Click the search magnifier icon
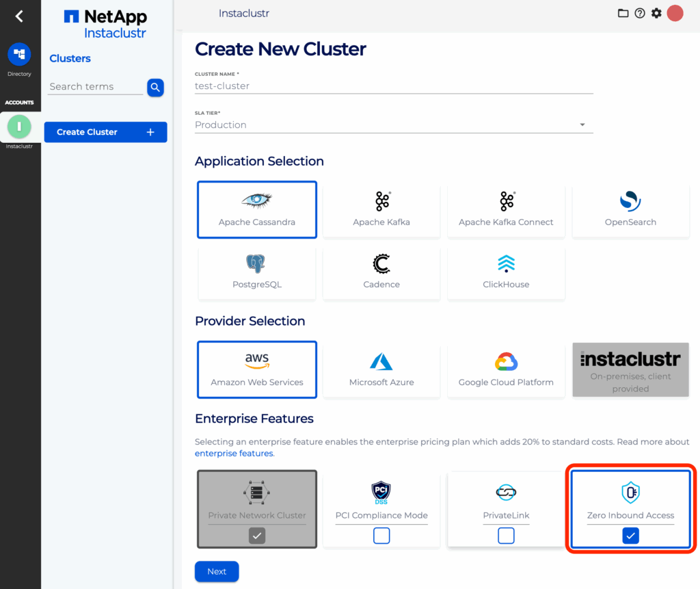Viewport: 700px width, 589px height. [155, 88]
